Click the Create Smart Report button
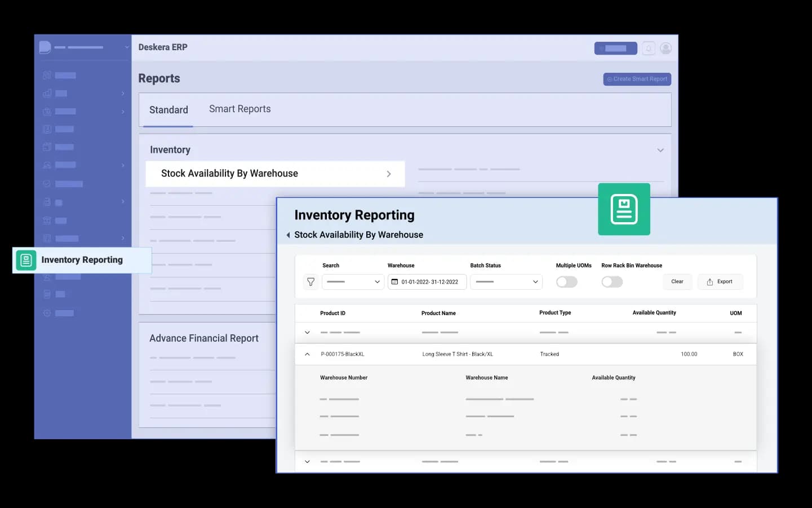 637,79
